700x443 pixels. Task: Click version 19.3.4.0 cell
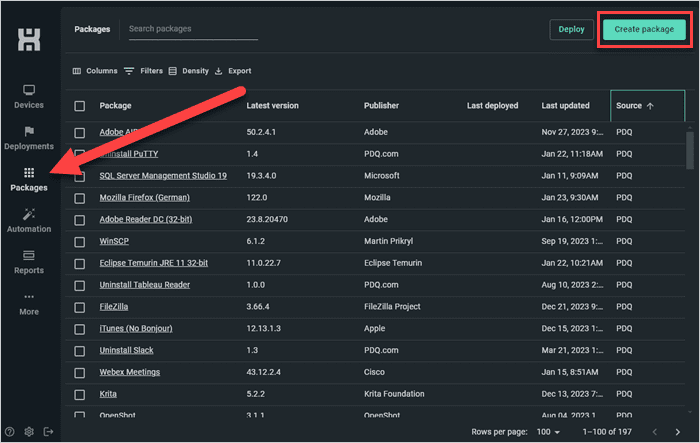coord(262,176)
